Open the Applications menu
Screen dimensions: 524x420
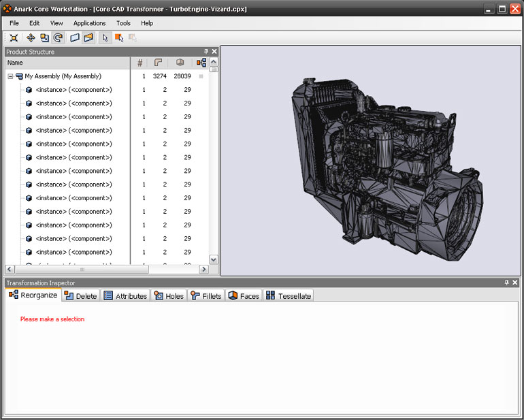90,23
